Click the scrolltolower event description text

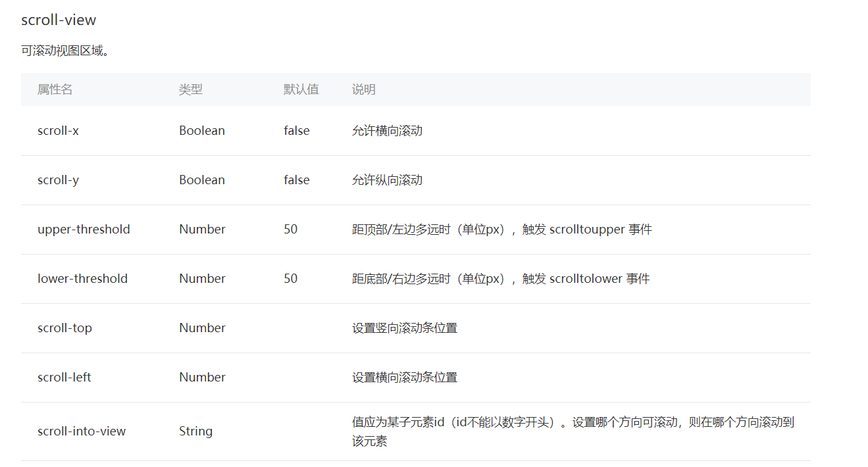(x=501, y=279)
